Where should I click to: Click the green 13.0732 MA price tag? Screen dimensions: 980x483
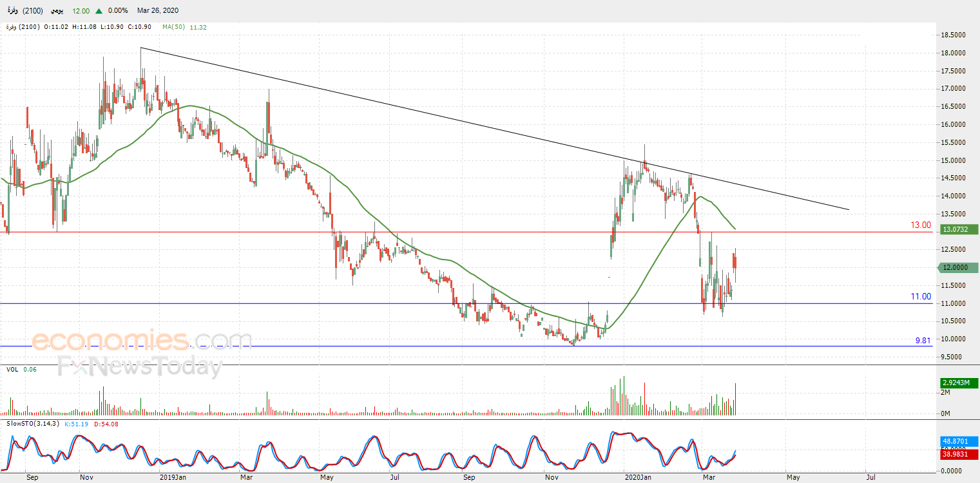tap(959, 229)
